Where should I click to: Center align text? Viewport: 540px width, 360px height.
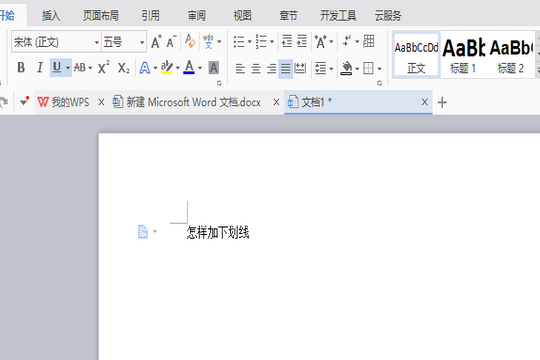tap(256, 69)
